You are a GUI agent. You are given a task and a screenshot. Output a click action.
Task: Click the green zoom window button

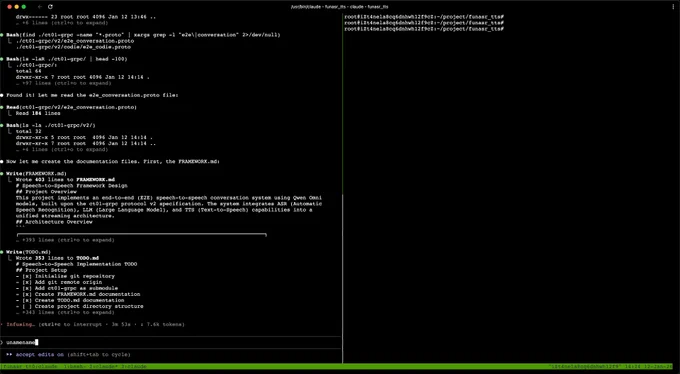tap(24, 7)
